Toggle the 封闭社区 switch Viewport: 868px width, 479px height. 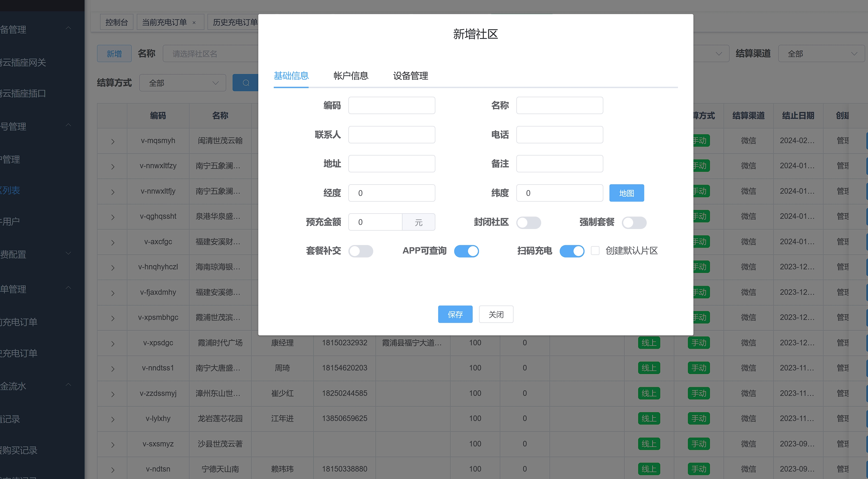(529, 222)
